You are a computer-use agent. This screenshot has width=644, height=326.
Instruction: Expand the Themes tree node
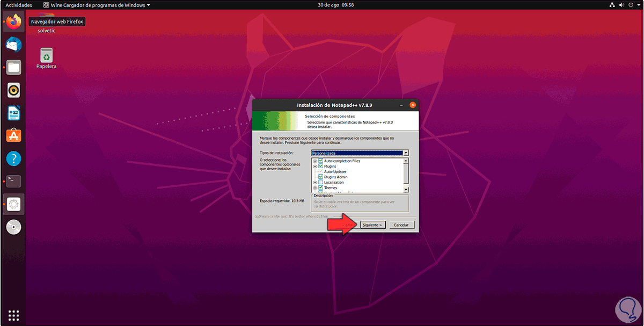tap(315, 187)
